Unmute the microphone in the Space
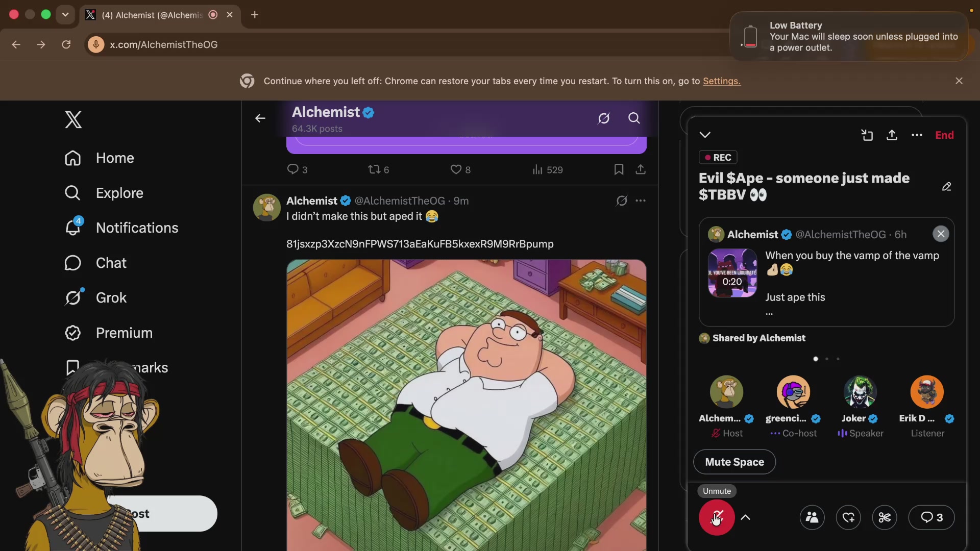Viewport: 980px width, 551px height. [717, 517]
